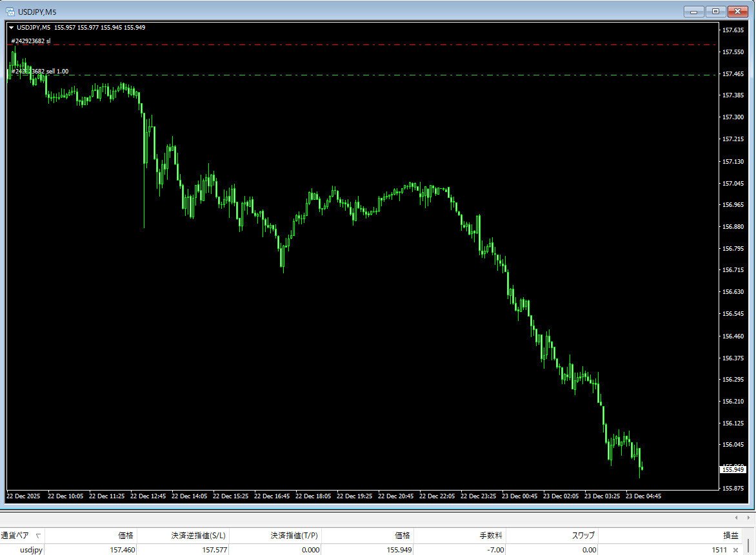
Task: Click the スワップ column header
Action: point(584,535)
